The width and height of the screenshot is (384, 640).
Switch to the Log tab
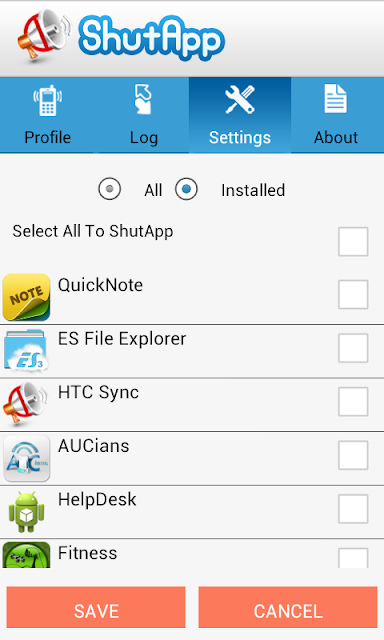(143, 115)
